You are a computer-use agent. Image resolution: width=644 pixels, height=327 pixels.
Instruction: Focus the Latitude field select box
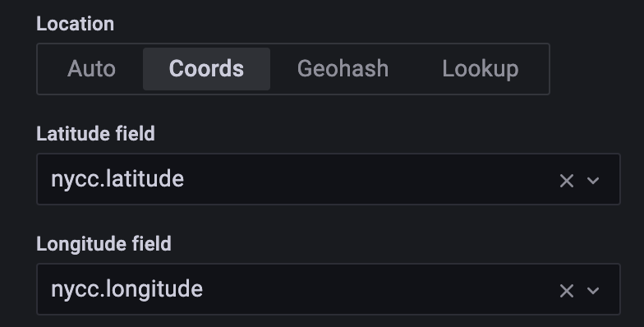pyautogui.click(x=329, y=179)
